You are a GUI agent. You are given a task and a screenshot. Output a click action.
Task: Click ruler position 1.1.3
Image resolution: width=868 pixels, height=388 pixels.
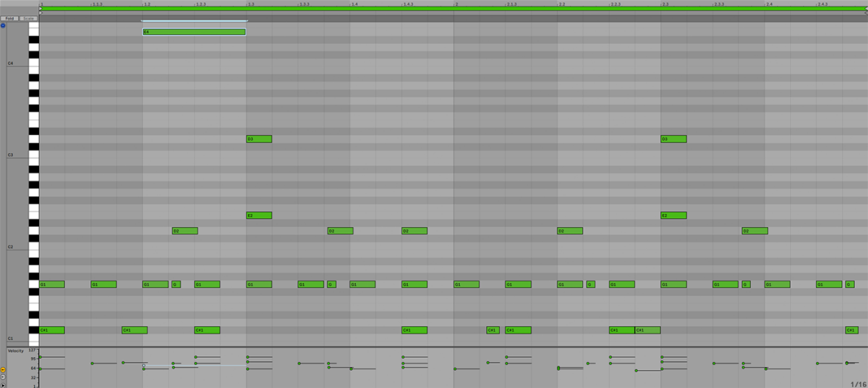coord(97,4)
